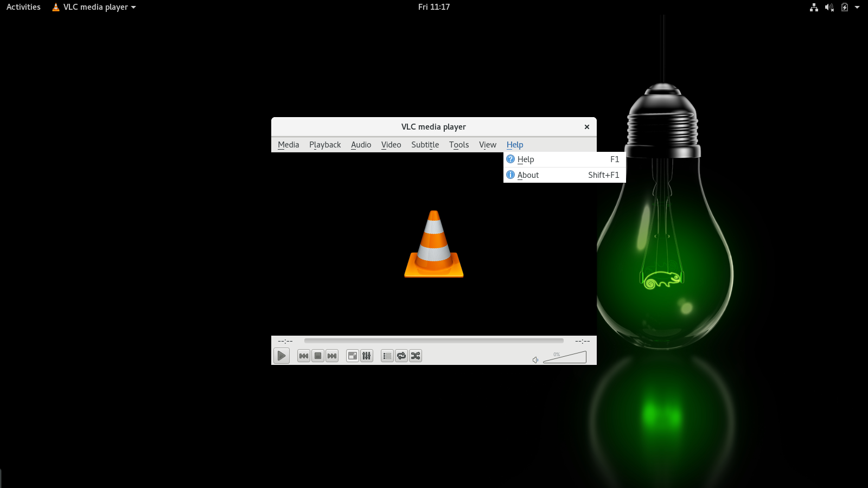Mute audio via the speaker icon

click(535, 360)
